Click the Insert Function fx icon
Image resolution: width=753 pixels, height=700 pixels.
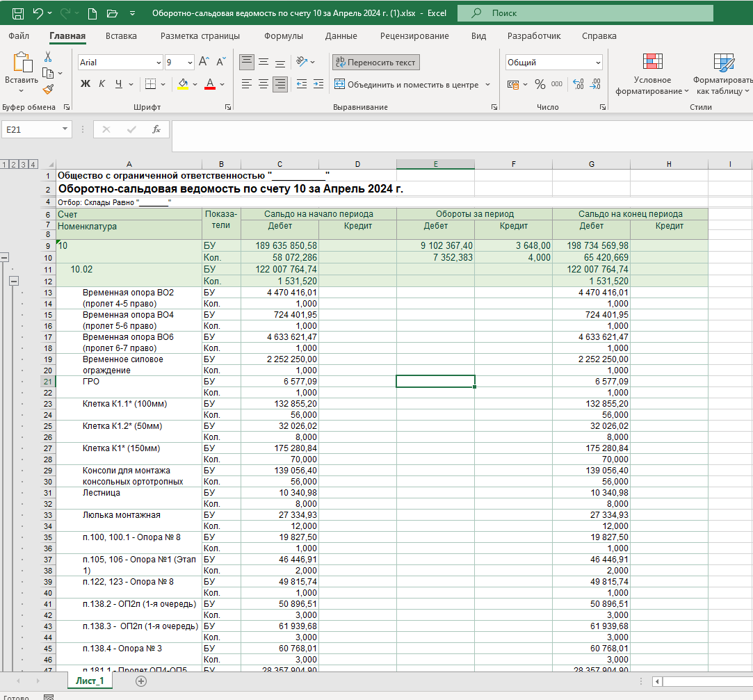click(x=156, y=129)
